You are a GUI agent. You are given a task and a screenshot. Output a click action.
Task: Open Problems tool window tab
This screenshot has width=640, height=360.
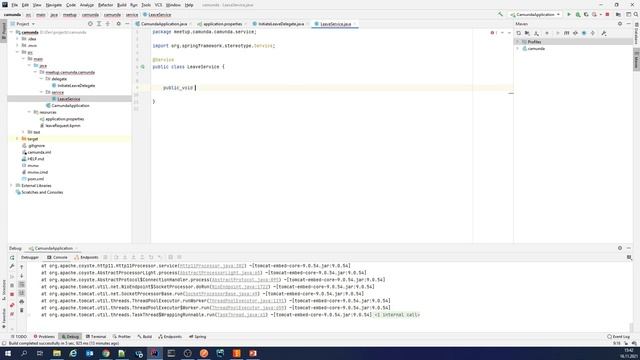tap(44, 337)
